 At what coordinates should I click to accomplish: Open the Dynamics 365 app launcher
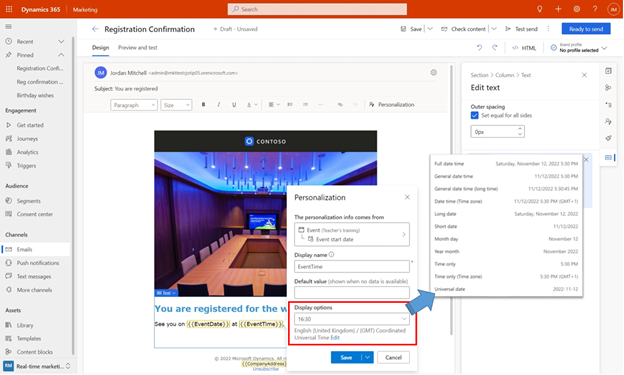tap(9, 9)
